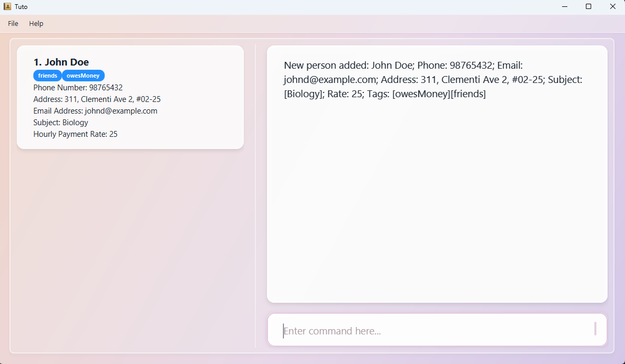Viewport: 625px width, 364px height.
Task: Click the Tuto app icon in title bar
Action: point(7,7)
